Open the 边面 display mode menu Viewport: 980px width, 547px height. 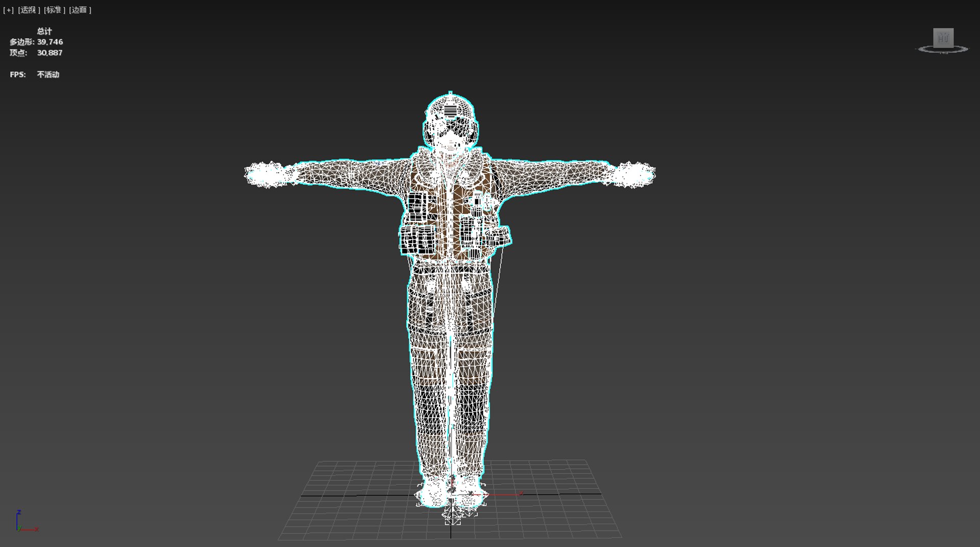coord(80,10)
